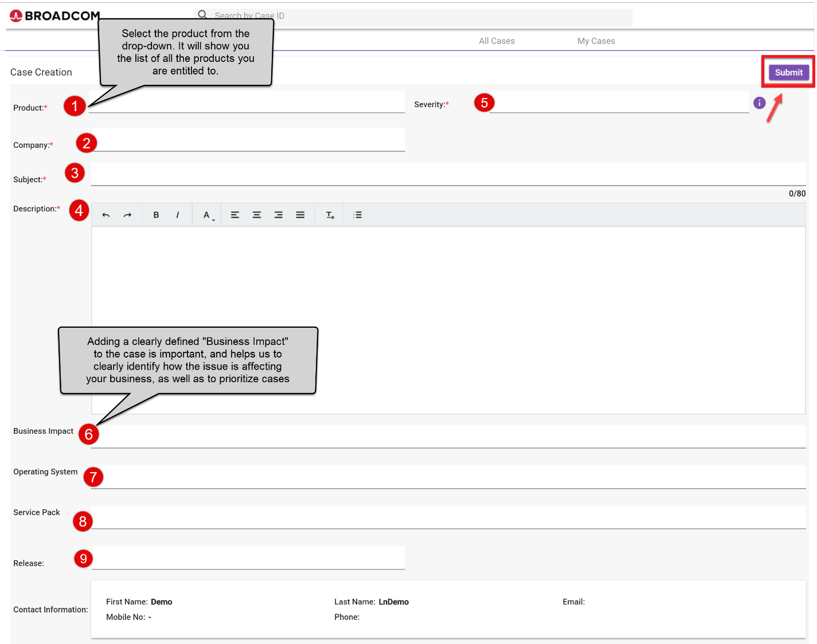
Task: Submit the new case
Action: pos(789,72)
